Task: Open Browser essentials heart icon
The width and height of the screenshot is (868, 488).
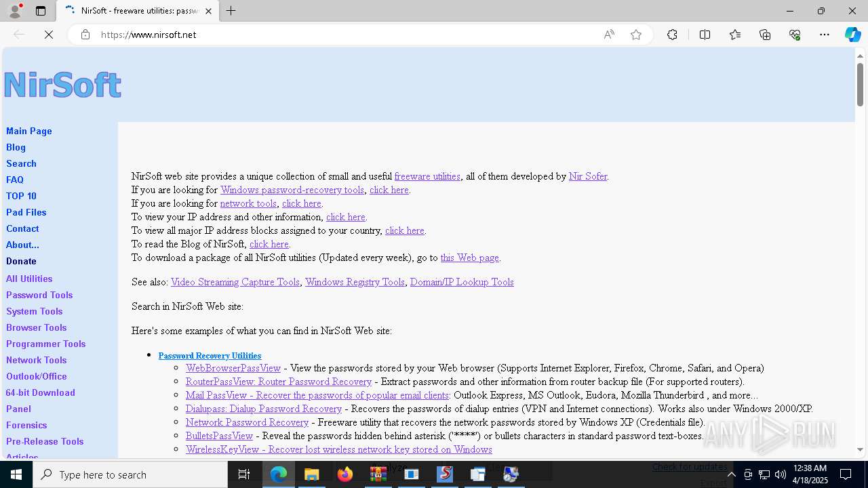Action: (795, 35)
